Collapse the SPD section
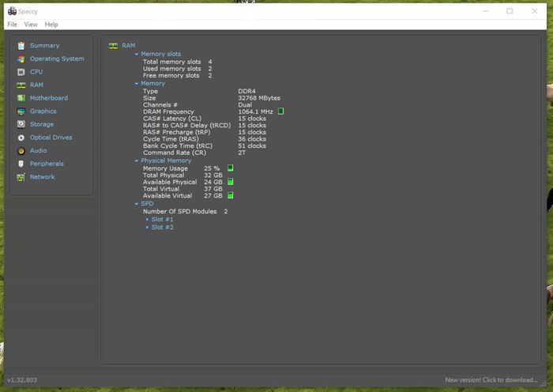This screenshot has width=553, height=392. pyautogui.click(x=137, y=204)
